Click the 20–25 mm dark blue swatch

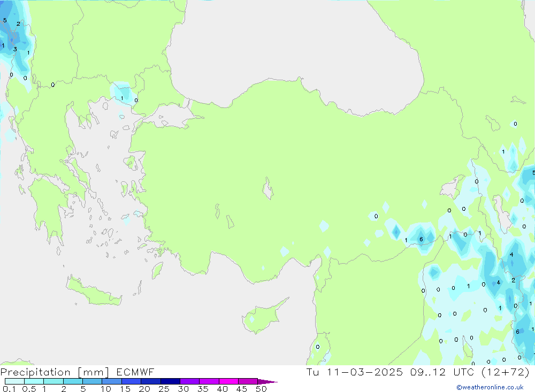click(150, 381)
